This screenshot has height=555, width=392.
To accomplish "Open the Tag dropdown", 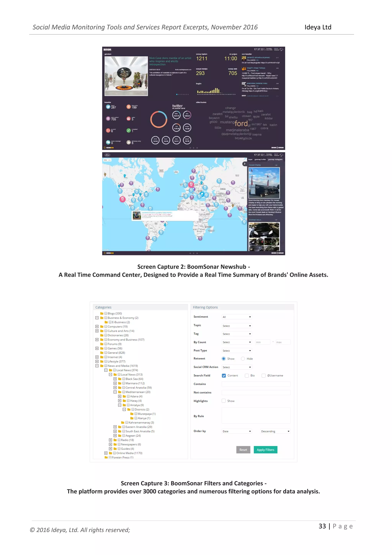I will pyautogui.click(x=237, y=334).
